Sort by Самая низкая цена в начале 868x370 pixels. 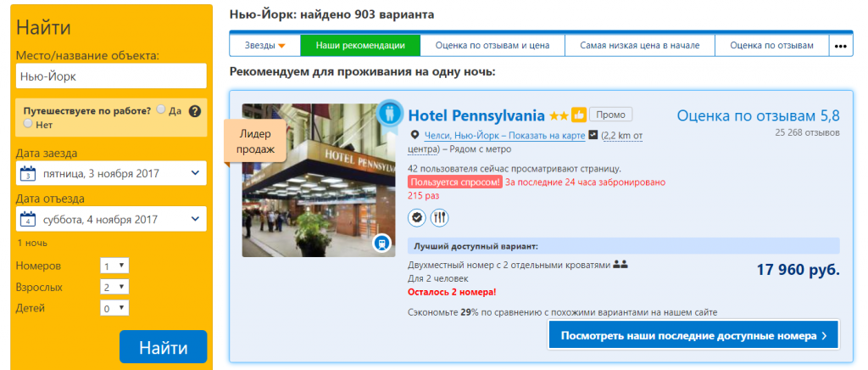click(x=640, y=46)
